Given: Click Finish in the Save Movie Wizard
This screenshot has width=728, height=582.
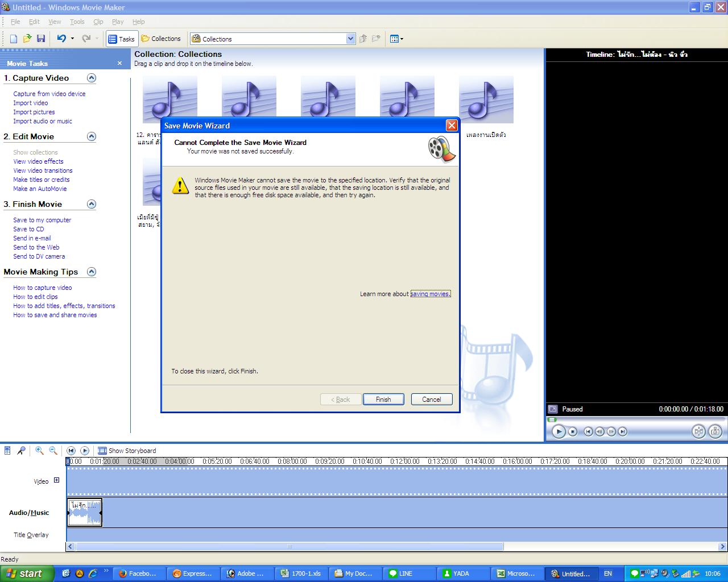Looking at the screenshot, I should tap(383, 400).
